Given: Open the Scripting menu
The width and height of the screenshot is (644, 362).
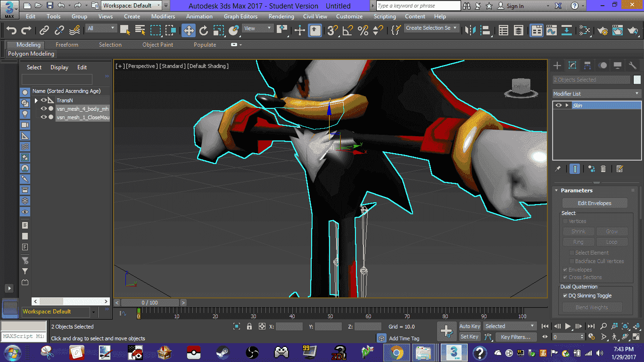Looking at the screenshot, I should [x=385, y=16].
